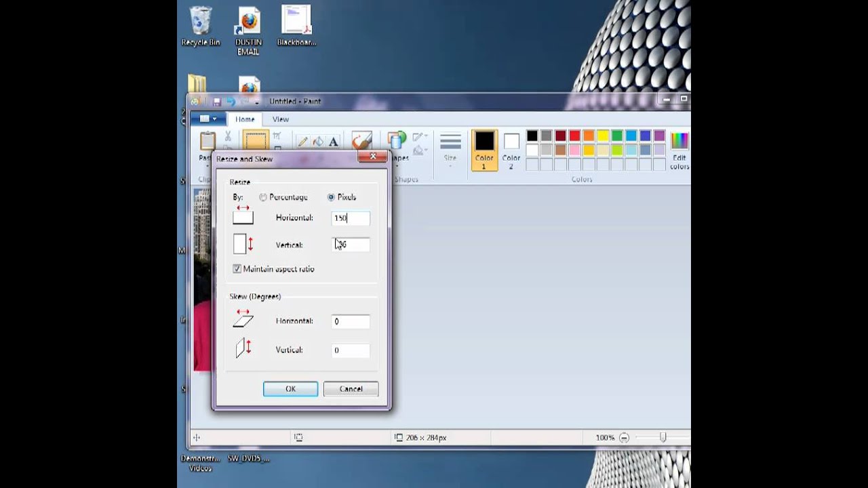Click the zoom out minus button in status bar
The width and height of the screenshot is (868, 488).
point(624,438)
